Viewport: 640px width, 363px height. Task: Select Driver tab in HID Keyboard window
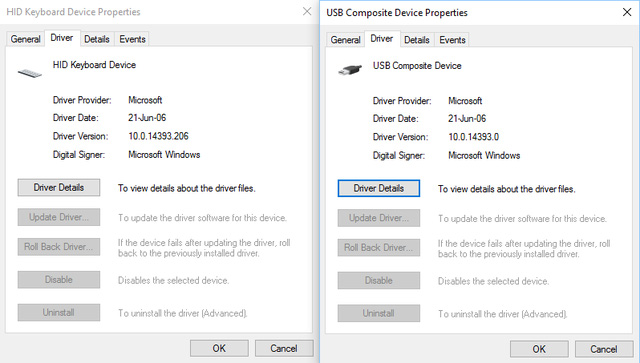pyautogui.click(x=62, y=38)
